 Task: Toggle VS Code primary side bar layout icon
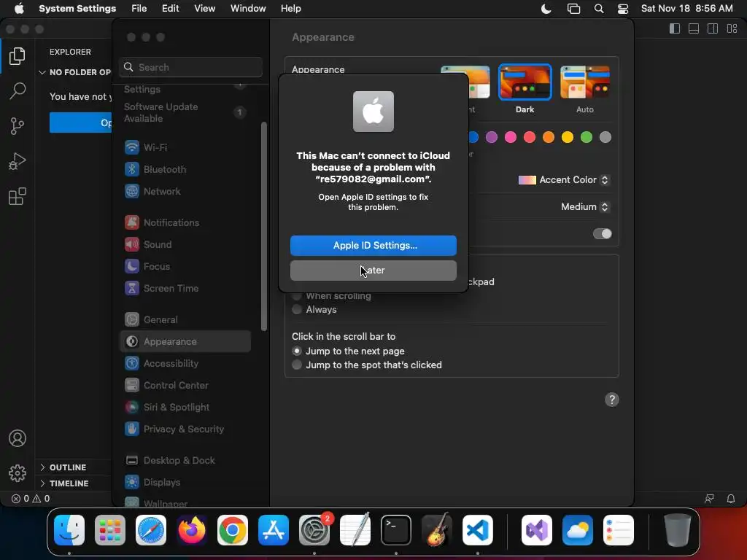click(x=675, y=28)
